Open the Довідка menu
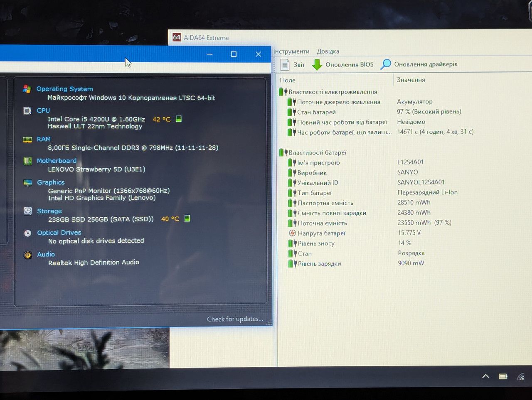532x400 pixels. pos(328,52)
